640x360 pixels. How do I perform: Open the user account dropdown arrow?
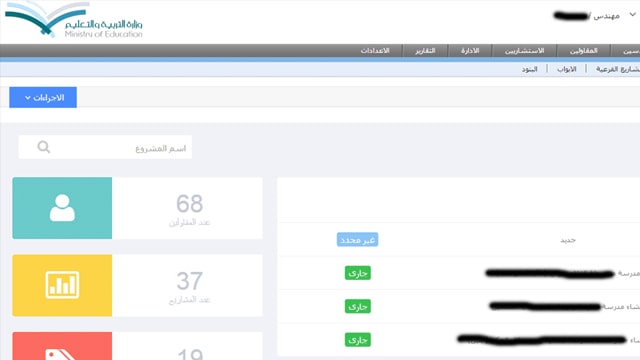632,15
